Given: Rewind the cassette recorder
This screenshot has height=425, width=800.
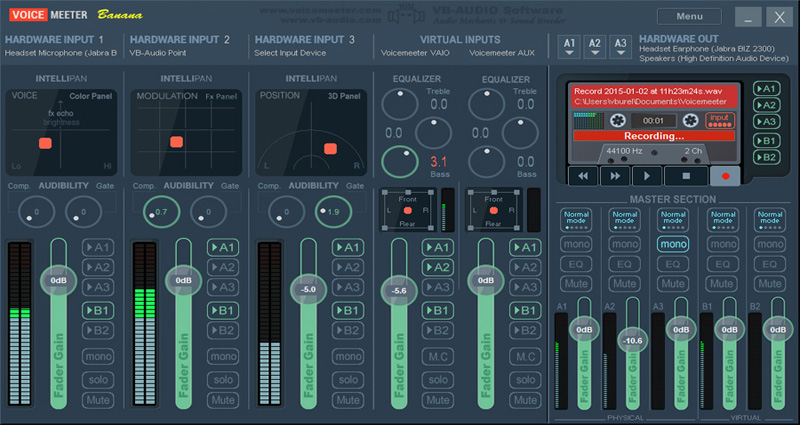Looking at the screenshot, I should pos(582,175).
